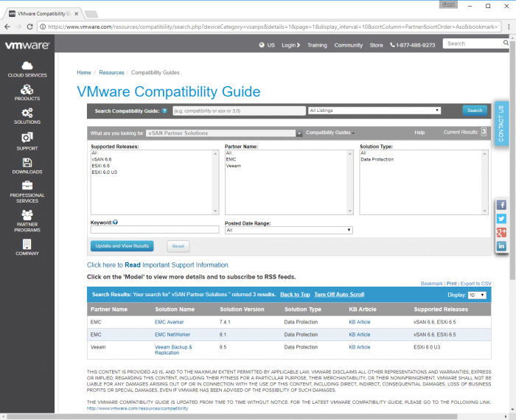Click the site info icon in address bar

click(43, 27)
